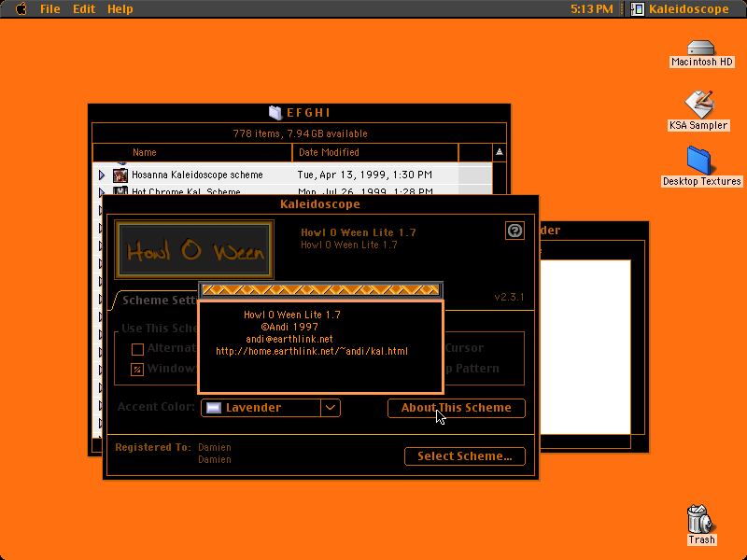The width and height of the screenshot is (747, 560).
Task: Click the Lavender color swatch
Action: tap(214, 408)
